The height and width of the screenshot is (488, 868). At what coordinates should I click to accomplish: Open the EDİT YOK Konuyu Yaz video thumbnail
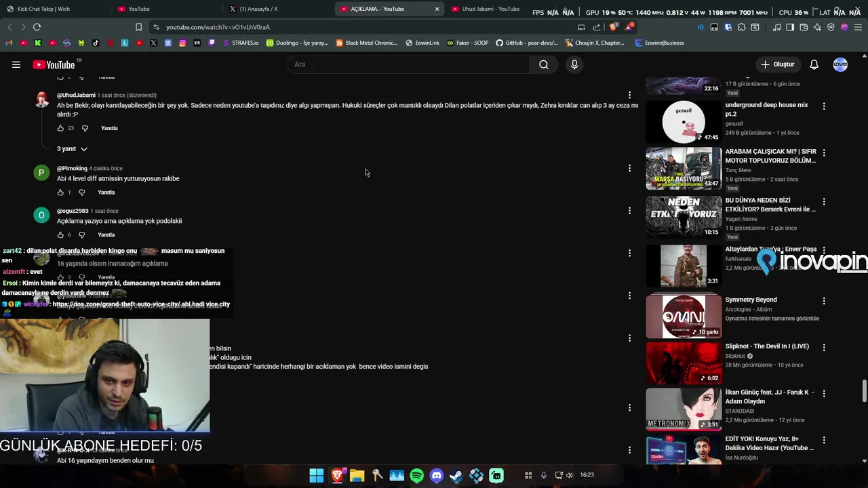pos(684,449)
